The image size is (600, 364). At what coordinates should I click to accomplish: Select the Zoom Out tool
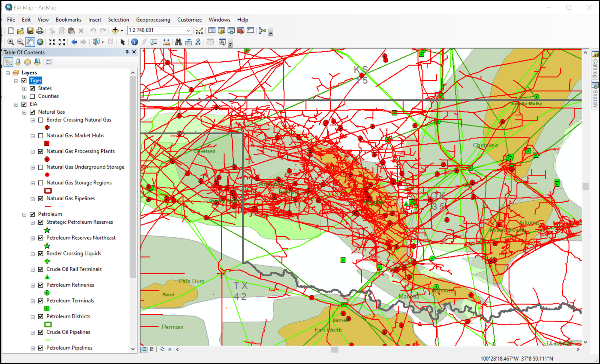point(20,42)
